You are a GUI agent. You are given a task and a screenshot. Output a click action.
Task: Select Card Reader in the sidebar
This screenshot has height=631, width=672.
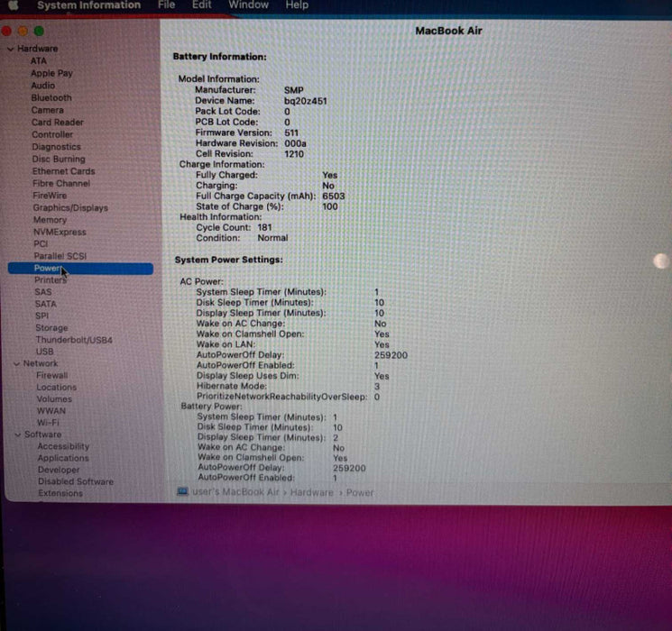click(x=58, y=122)
